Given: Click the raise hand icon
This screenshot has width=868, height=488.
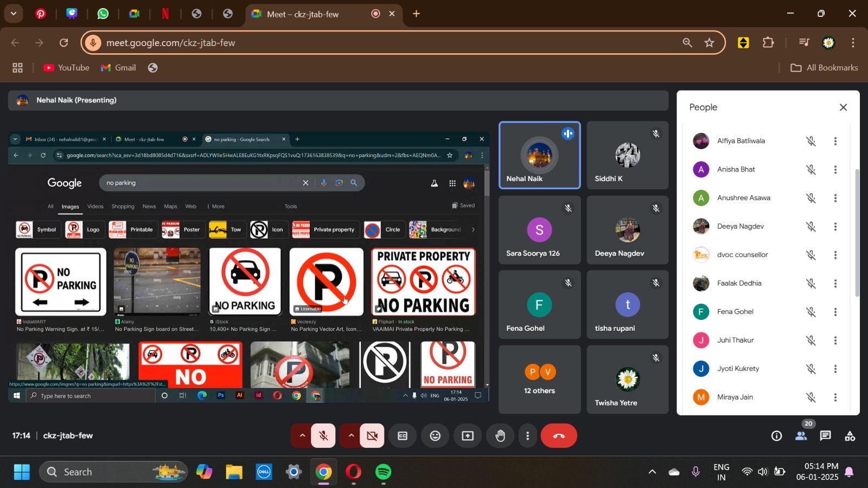Looking at the screenshot, I should coord(500,436).
